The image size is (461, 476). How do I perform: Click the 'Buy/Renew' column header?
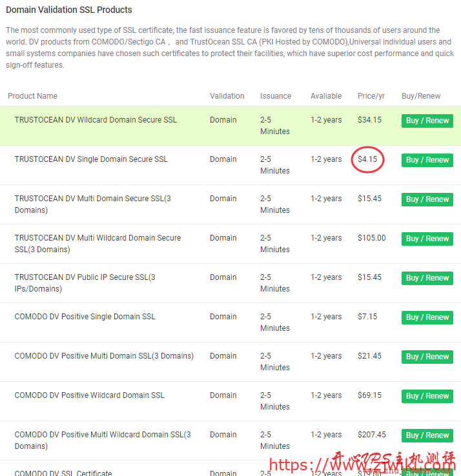pos(420,96)
